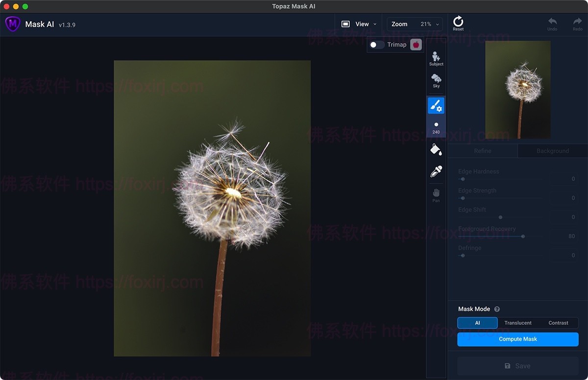
Task: Select the Subject detection tool
Action: tap(436, 58)
